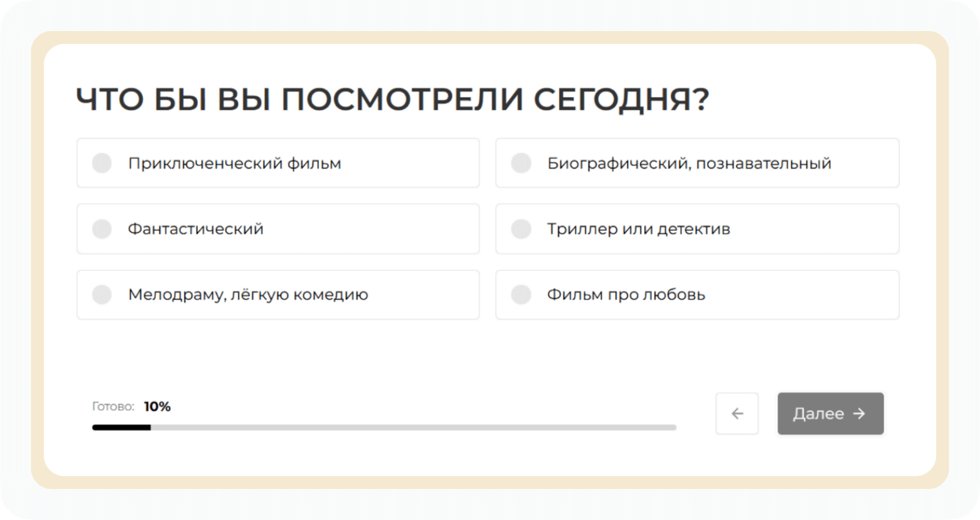
Task: Click the radio circle next to 'Фантастический'
Action: (x=101, y=229)
